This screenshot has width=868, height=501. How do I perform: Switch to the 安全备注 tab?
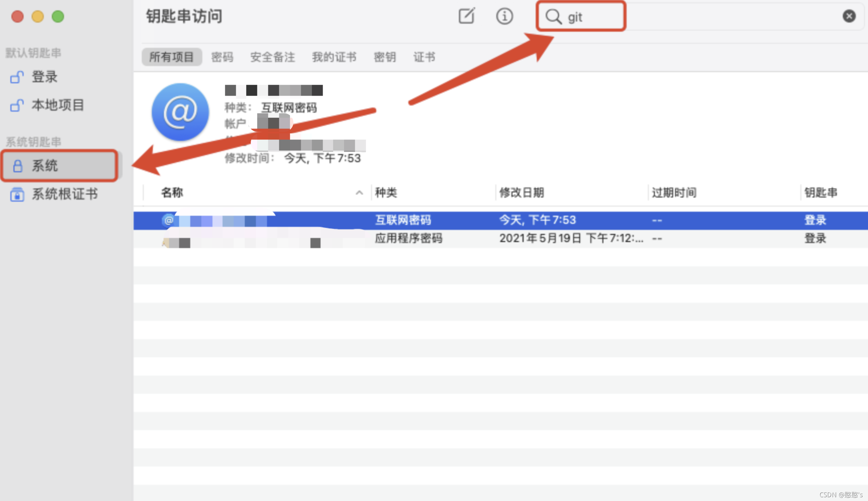pos(272,57)
